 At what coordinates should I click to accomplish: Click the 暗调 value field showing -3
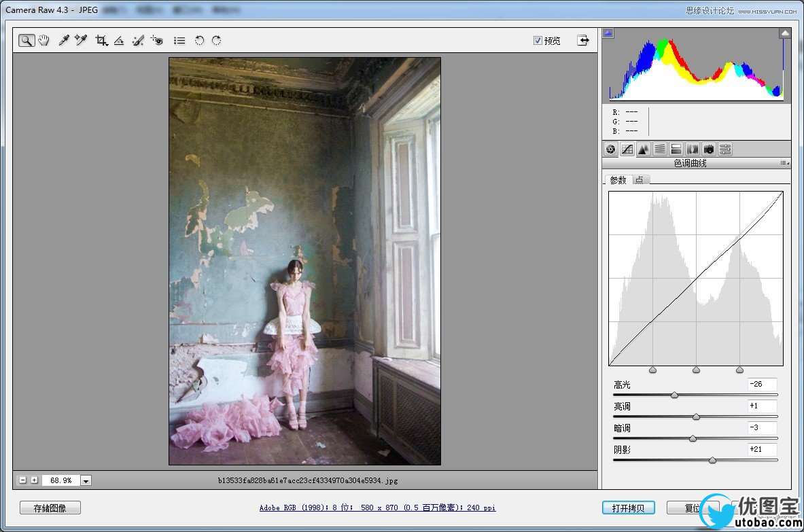point(762,427)
